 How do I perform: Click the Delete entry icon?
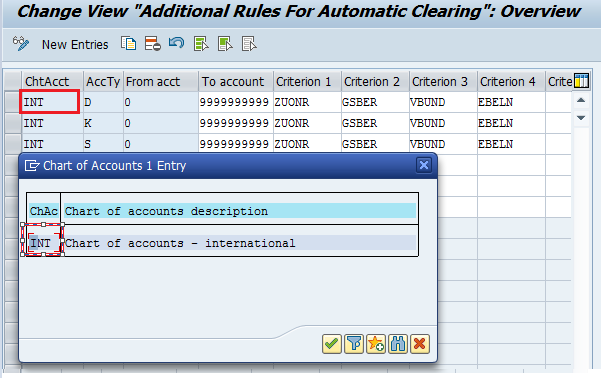pos(152,44)
